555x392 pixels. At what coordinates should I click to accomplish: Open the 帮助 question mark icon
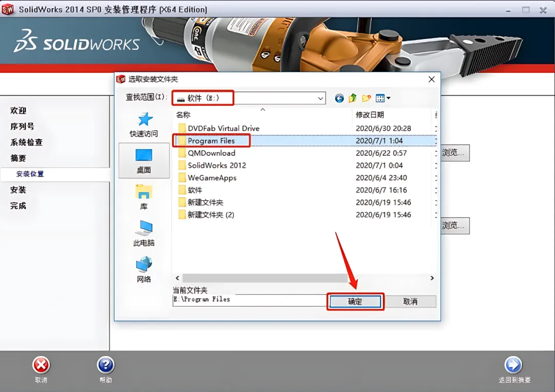click(x=105, y=365)
